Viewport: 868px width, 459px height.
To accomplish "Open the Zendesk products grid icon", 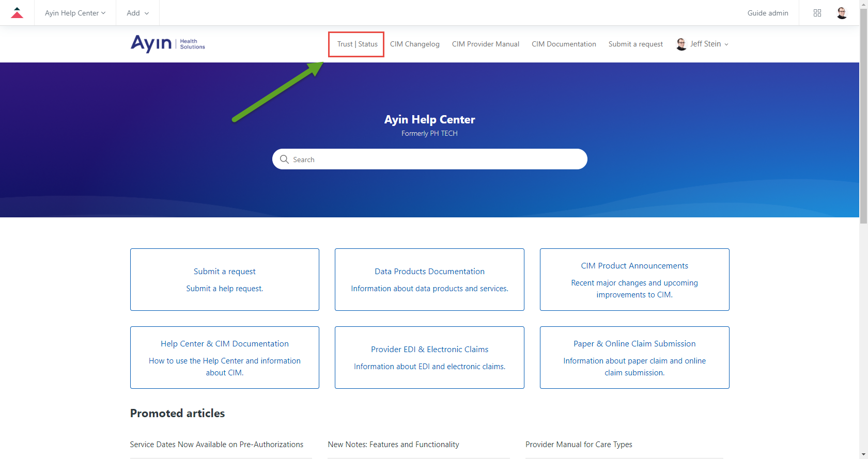I will tap(817, 13).
